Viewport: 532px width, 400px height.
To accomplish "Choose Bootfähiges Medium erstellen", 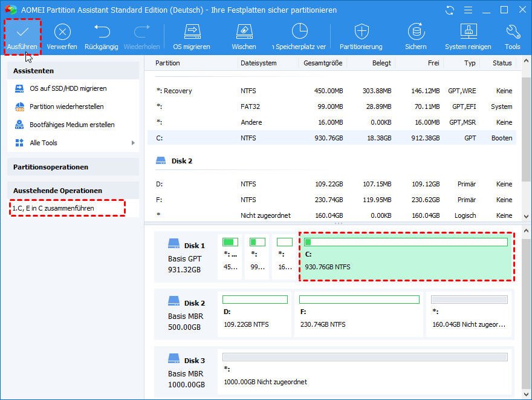I will [x=72, y=125].
